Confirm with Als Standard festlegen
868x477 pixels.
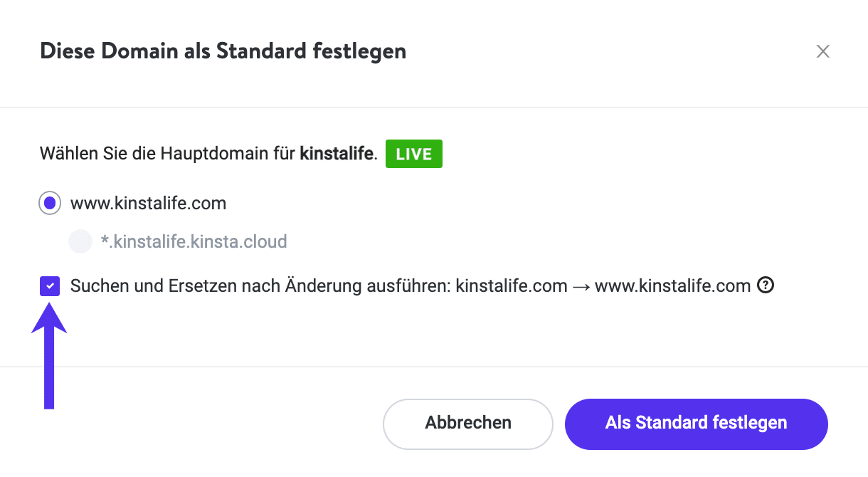coord(696,423)
